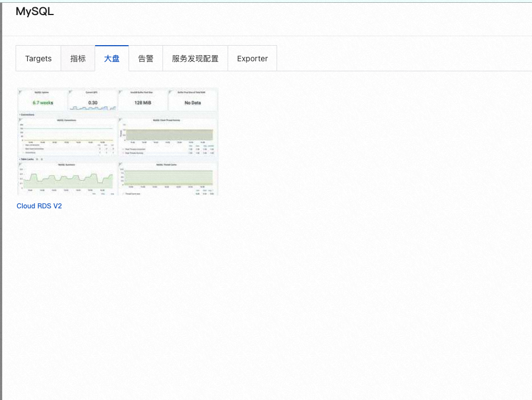Open the 告警 tab
The width and height of the screenshot is (532, 400).
pyautogui.click(x=146, y=58)
